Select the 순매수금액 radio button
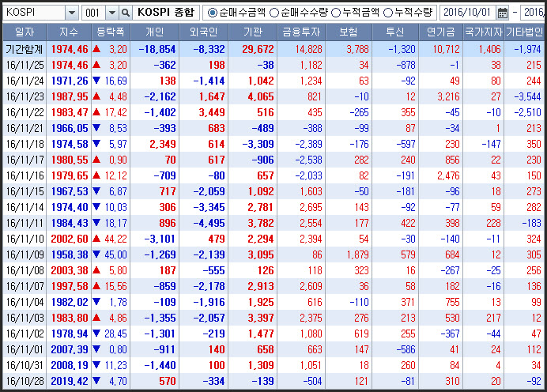Image resolution: width=547 pixels, height=392 pixels. [211, 13]
